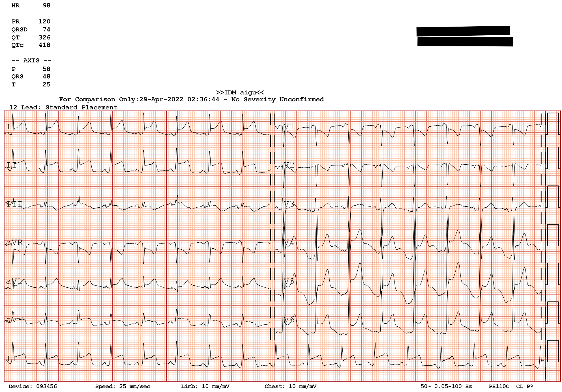Click the QRSD value 74
The image size is (562, 392).
click(46, 29)
